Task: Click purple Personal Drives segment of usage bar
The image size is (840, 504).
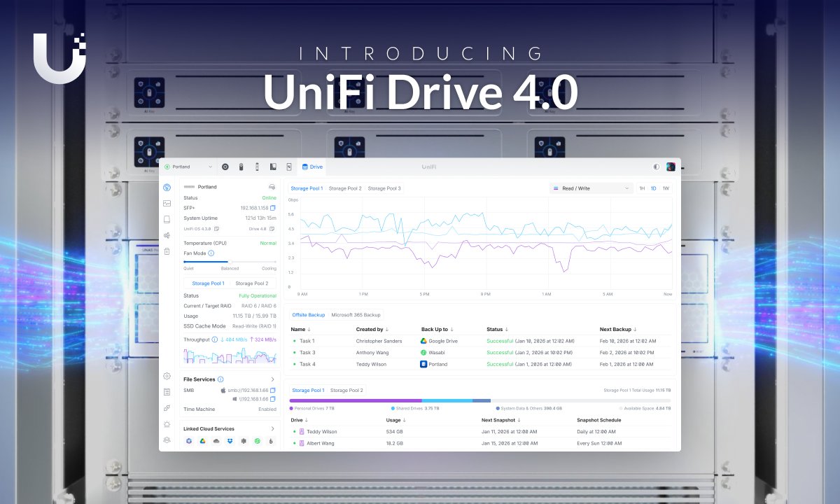Action: pos(356,400)
